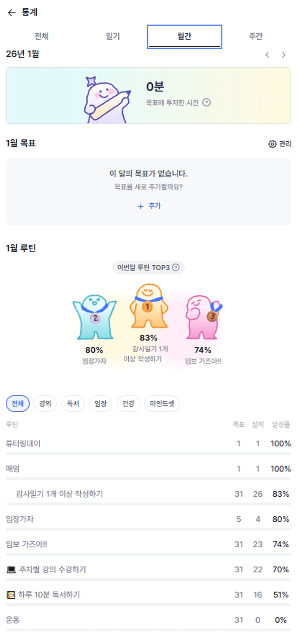This screenshot has width=299, height=644.
Task: Click the 관리 gear icon
Action: [272, 144]
